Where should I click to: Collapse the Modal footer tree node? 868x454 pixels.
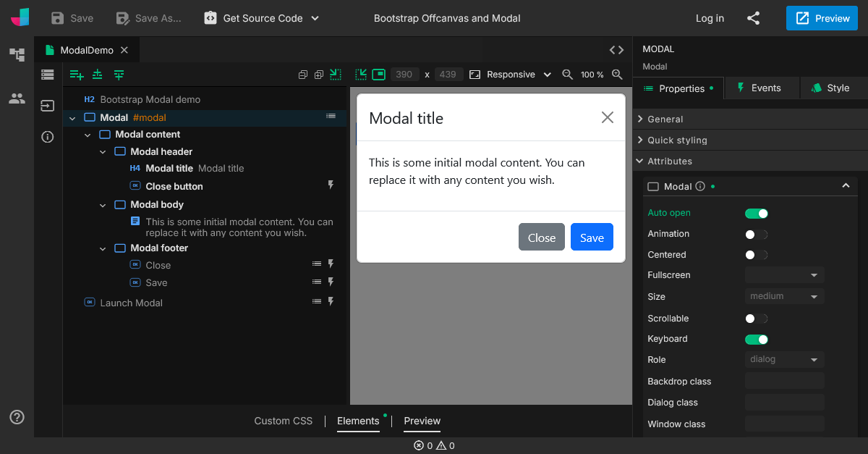coord(103,248)
